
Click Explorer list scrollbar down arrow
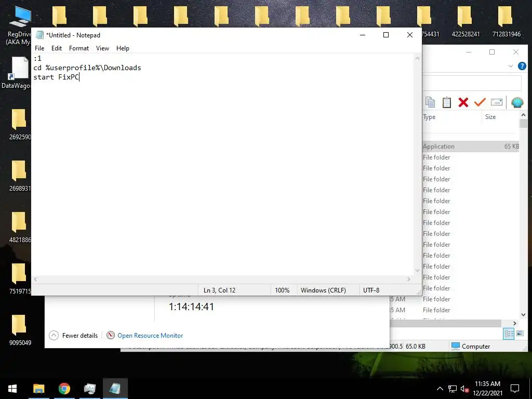(523, 314)
